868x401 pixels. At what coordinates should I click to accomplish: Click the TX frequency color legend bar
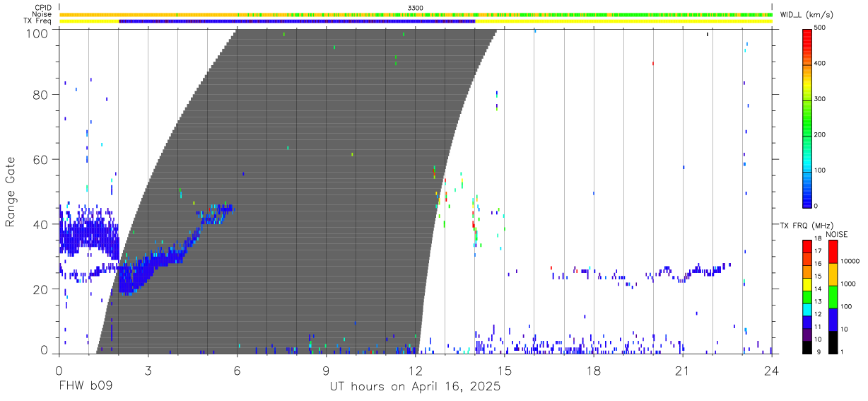pos(807,296)
